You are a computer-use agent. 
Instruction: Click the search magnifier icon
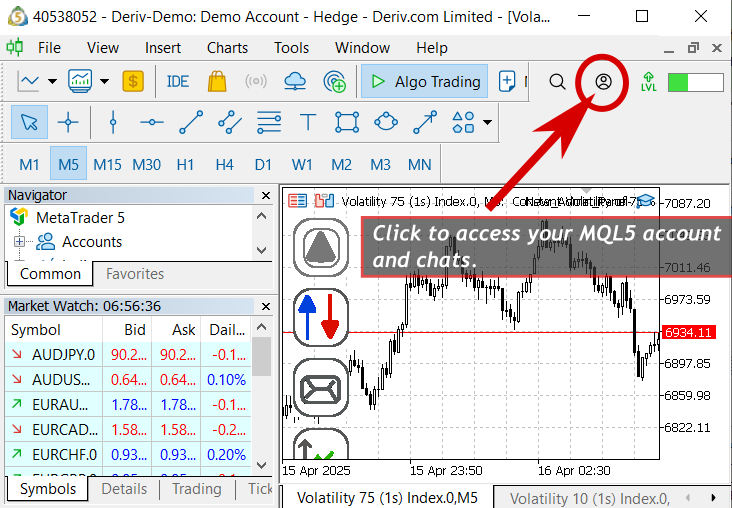click(557, 82)
